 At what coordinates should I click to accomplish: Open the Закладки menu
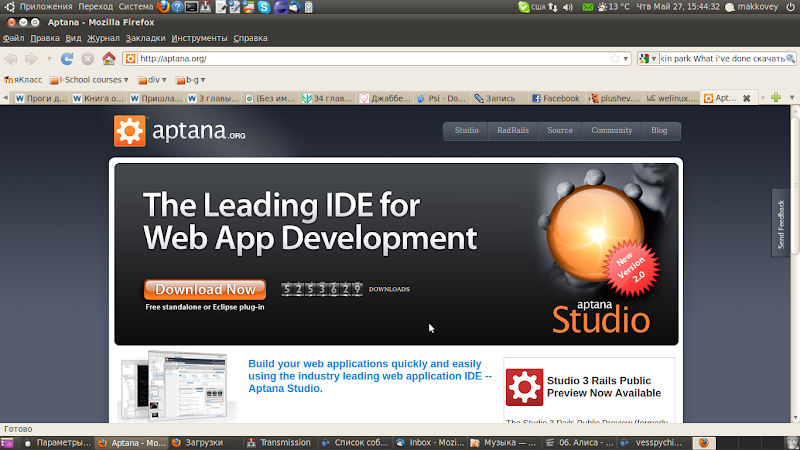pos(145,38)
